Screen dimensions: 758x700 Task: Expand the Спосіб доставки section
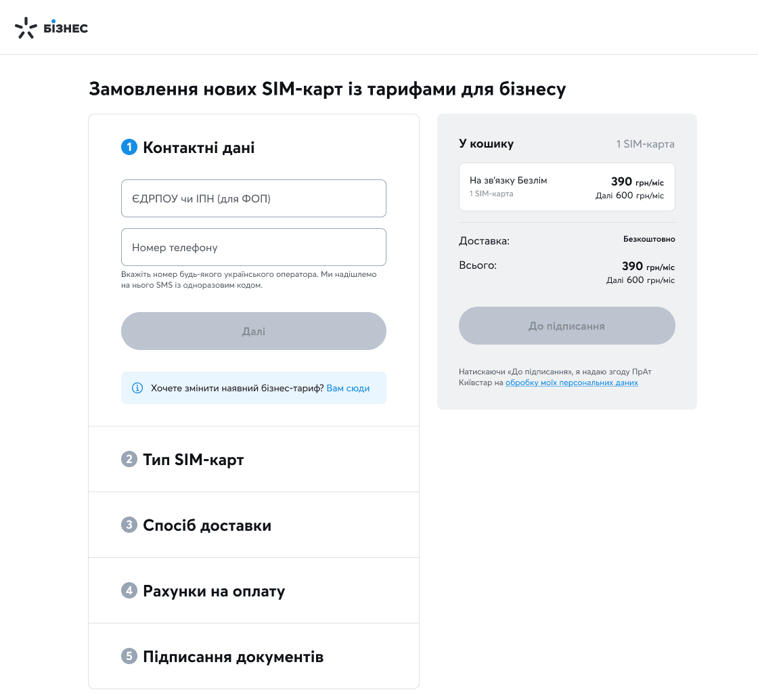click(254, 525)
